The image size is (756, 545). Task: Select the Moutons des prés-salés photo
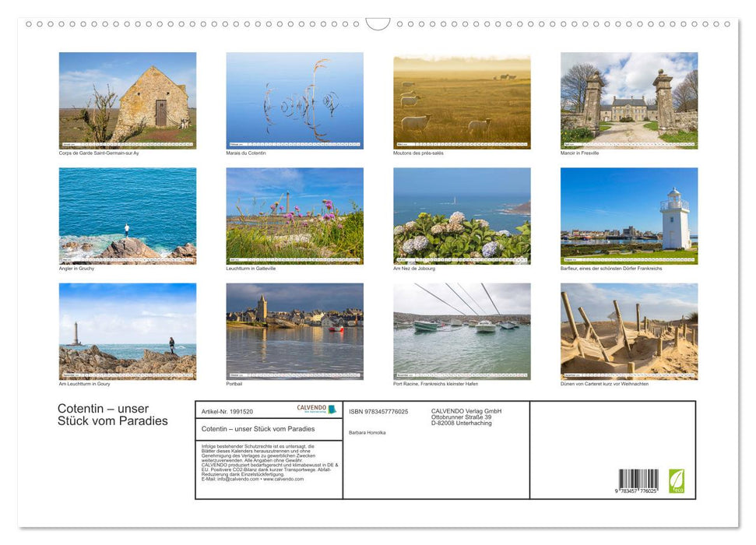pyautogui.click(x=462, y=100)
